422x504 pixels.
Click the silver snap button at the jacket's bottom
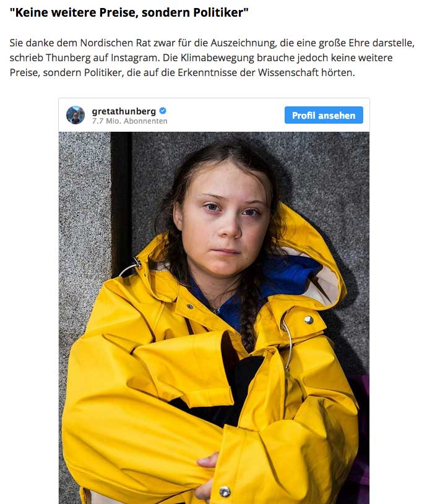coord(225,492)
